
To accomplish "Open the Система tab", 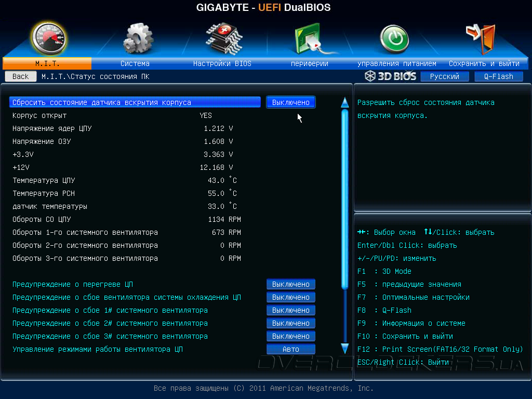I will pyautogui.click(x=135, y=63).
